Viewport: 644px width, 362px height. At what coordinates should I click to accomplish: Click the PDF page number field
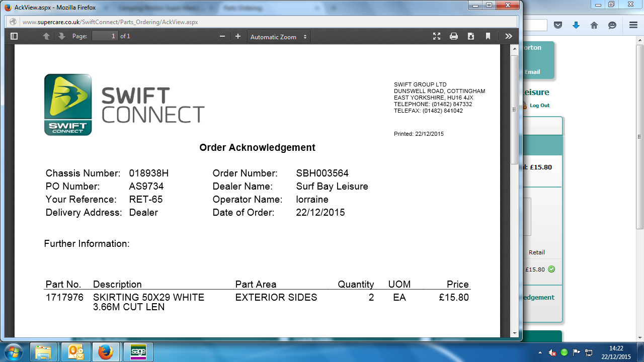click(x=105, y=36)
